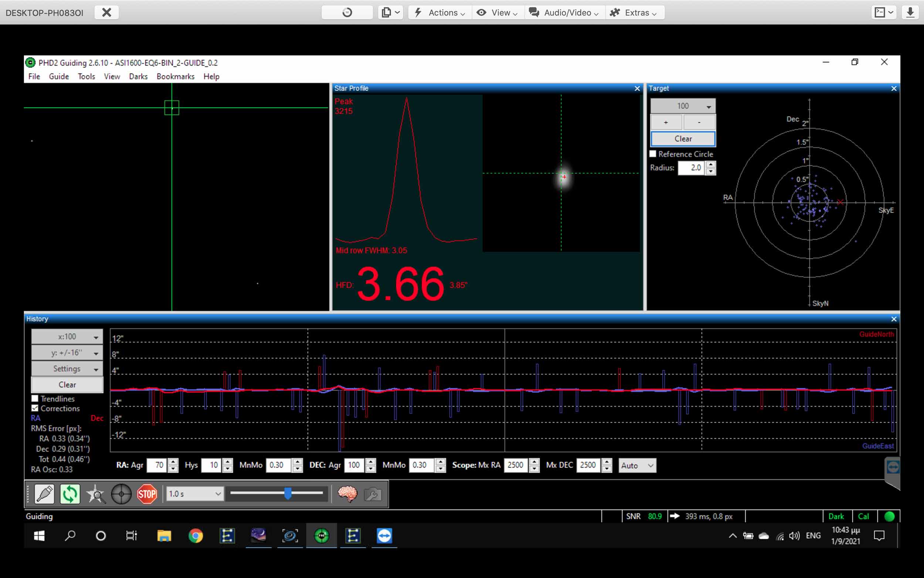
Task: Click the gamma slider handle
Action: pyautogui.click(x=288, y=493)
